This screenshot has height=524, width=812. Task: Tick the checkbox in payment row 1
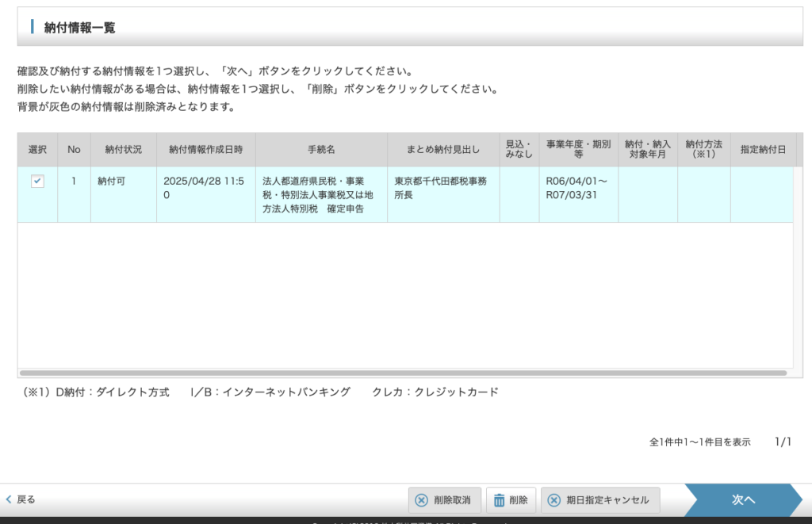[x=37, y=182]
